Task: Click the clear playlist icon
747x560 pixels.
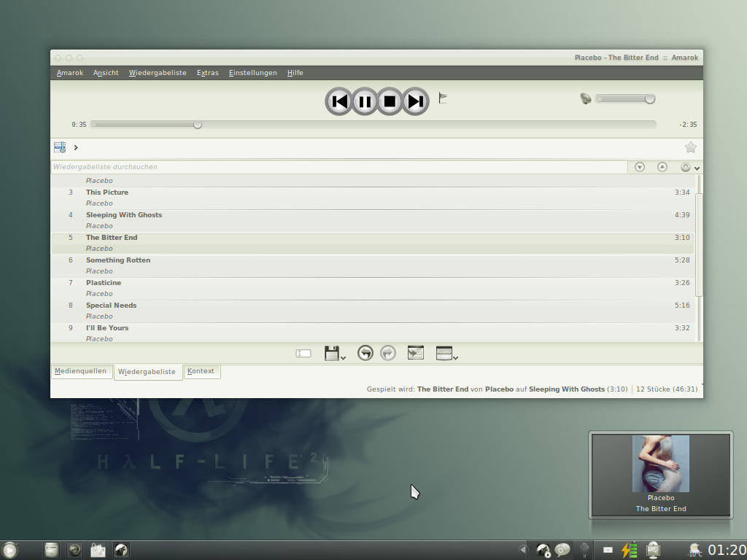Action: (x=303, y=354)
